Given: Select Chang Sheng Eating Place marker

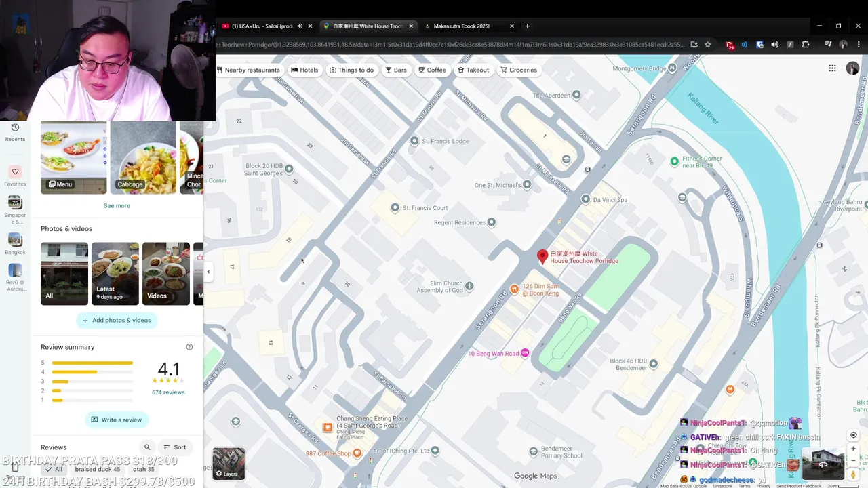Looking at the screenshot, I should 328,427.
